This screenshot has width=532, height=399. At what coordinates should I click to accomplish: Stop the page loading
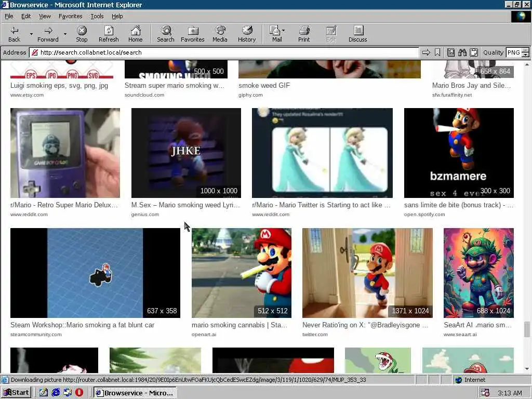tap(82, 34)
